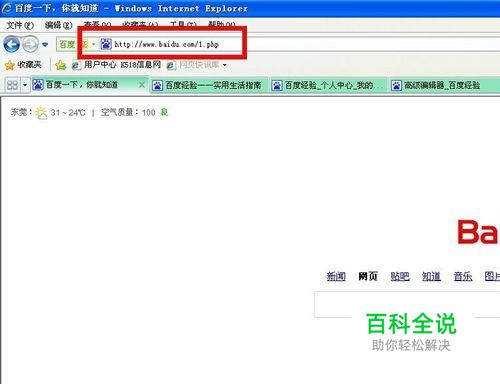Image resolution: width=500 pixels, height=384 pixels.
Task: Click the 收藏夹 favorites star button
Action: [23, 65]
